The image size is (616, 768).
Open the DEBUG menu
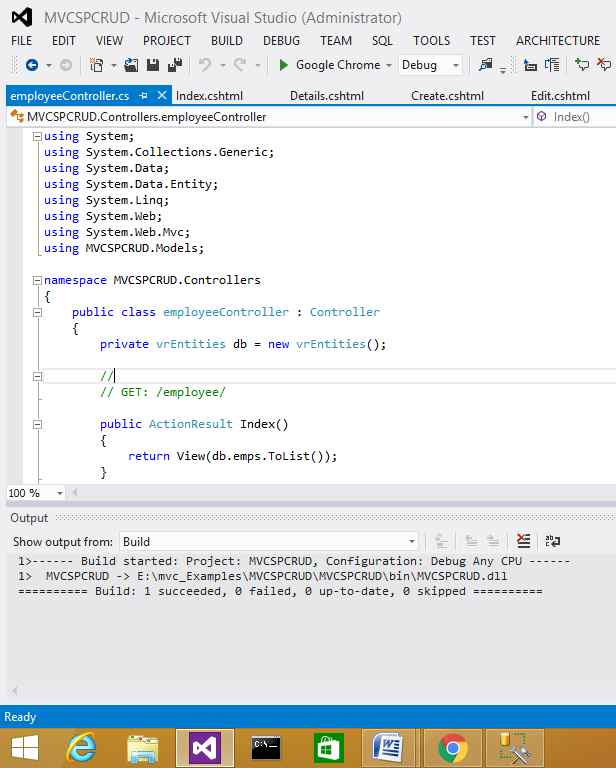[x=282, y=41]
